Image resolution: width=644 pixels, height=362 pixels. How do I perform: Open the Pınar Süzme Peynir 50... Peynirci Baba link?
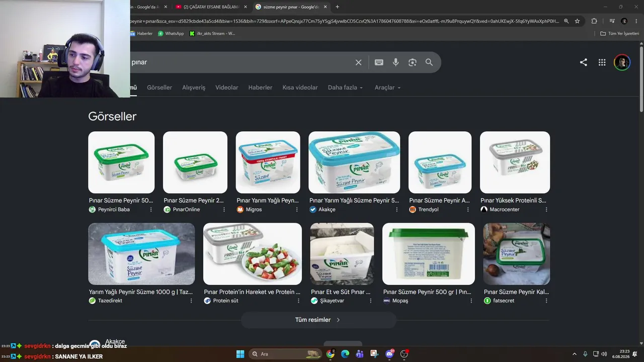tap(121, 200)
